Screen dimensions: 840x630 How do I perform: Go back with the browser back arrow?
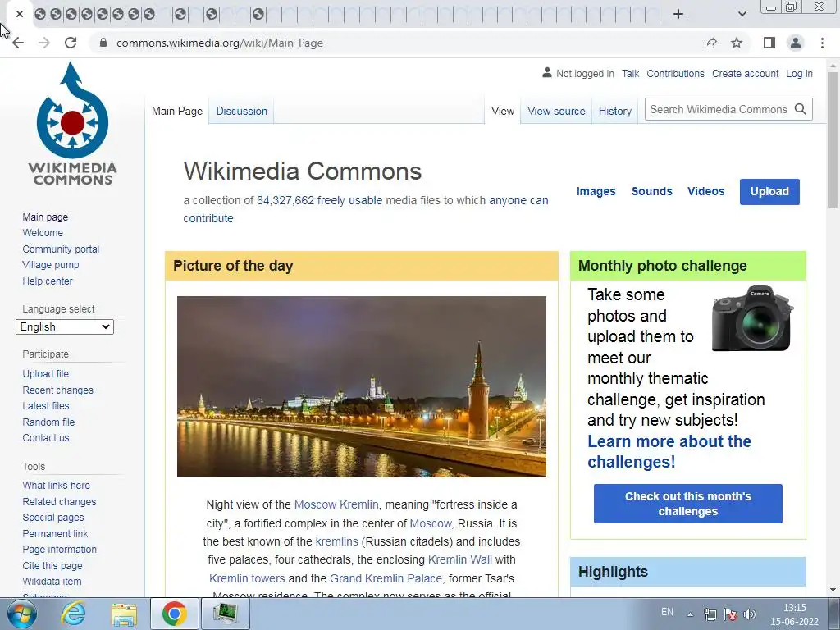[18, 43]
